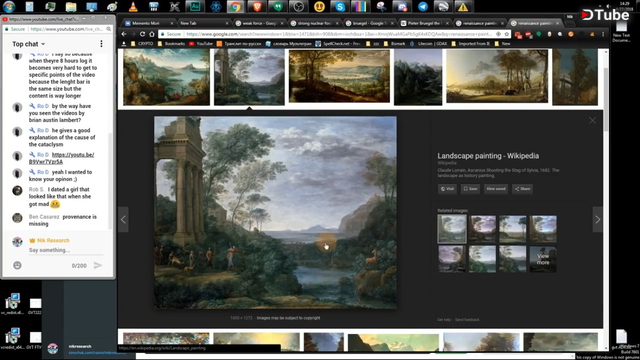The width and height of the screenshot is (640, 360).
Task: Select the first landscape thumbnail in top row
Action: (166, 77)
